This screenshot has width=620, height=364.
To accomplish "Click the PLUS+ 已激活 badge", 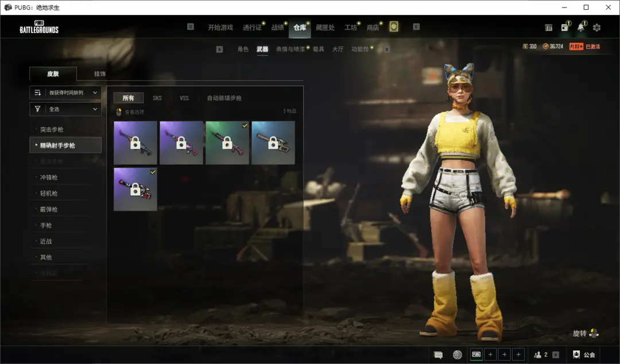I will click(x=584, y=47).
